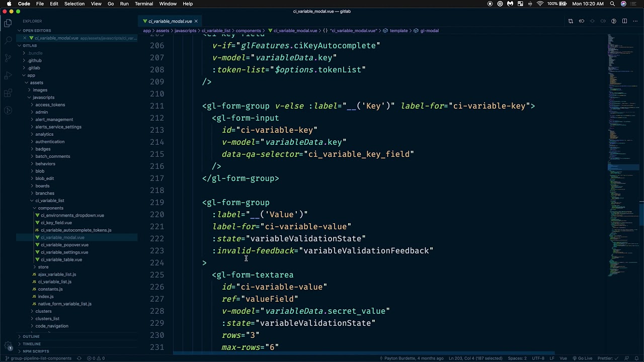Open the Run and Debug view
Image resolution: width=644 pixels, height=362 pixels.
click(8, 75)
